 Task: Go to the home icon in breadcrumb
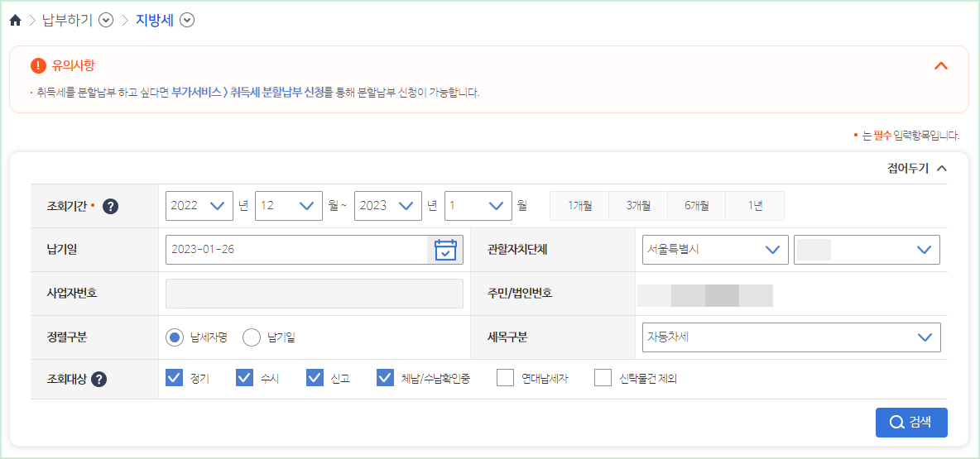click(16, 21)
